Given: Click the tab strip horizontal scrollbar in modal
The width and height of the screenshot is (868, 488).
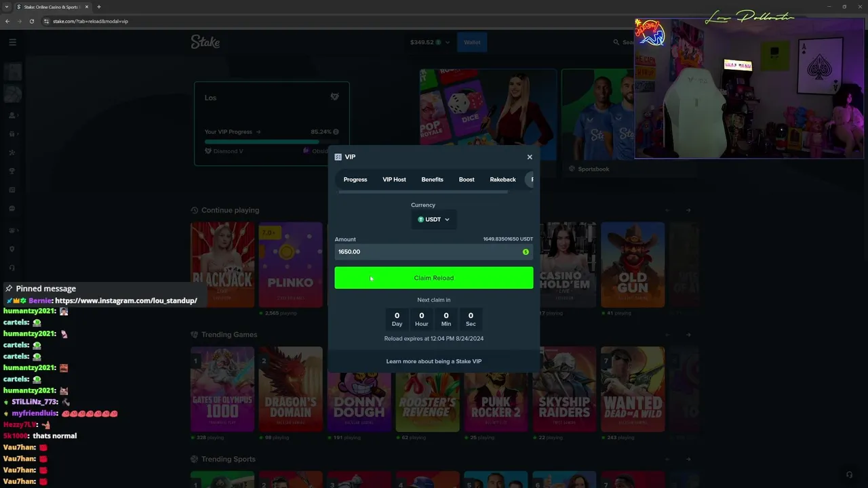Looking at the screenshot, I should pos(422,192).
